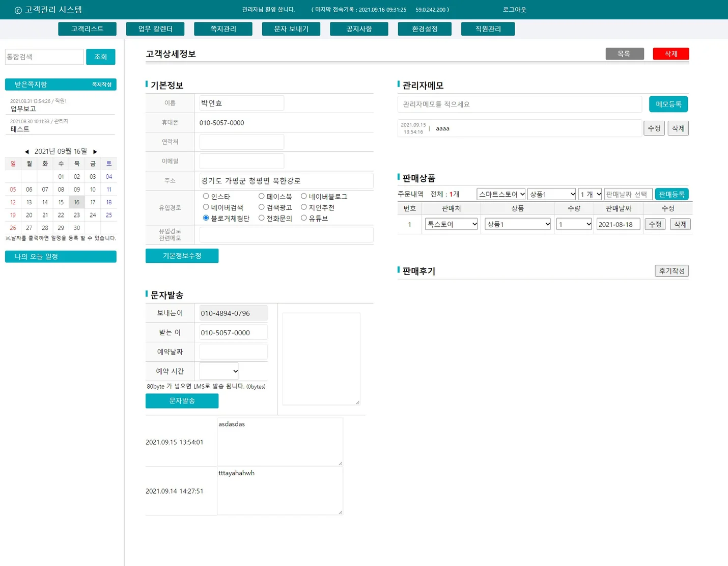Click the red 삭제 button for customer

click(x=671, y=53)
